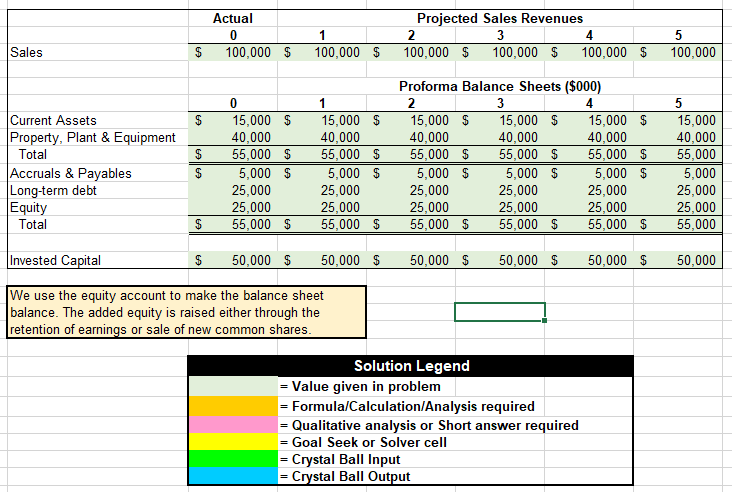Screen dimensions: 732x492
Task: Select the 'Accruals & Payables' row label
Action: click(x=70, y=173)
